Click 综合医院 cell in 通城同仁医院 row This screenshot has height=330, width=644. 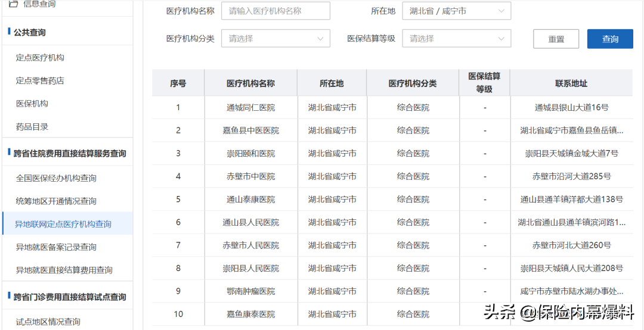click(413, 108)
